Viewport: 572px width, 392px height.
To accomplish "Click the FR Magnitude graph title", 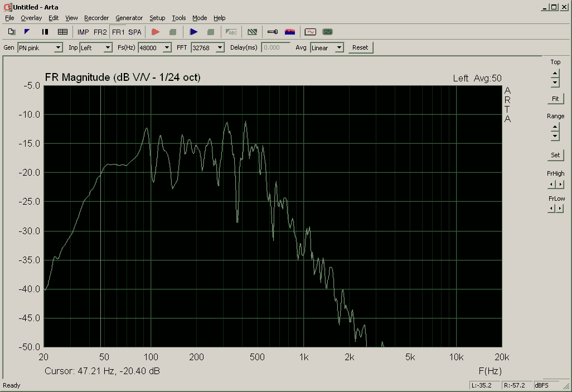I will [123, 78].
